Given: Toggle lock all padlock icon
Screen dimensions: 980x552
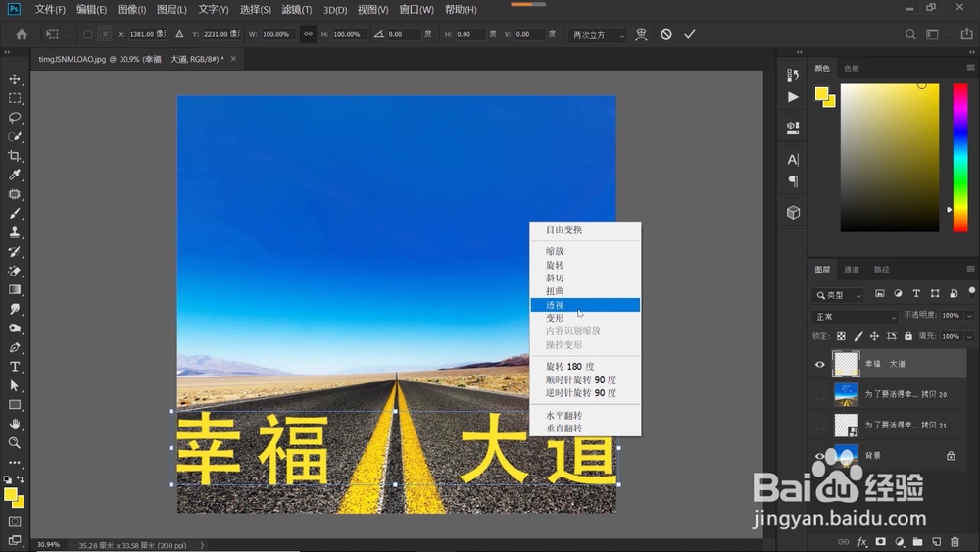Looking at the screenshot, I should [908, 336].
